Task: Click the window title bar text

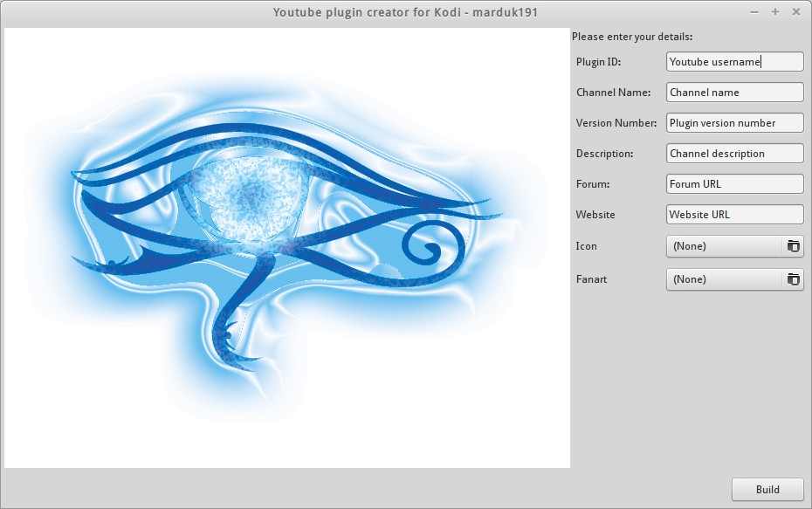Action: (405, 12)
